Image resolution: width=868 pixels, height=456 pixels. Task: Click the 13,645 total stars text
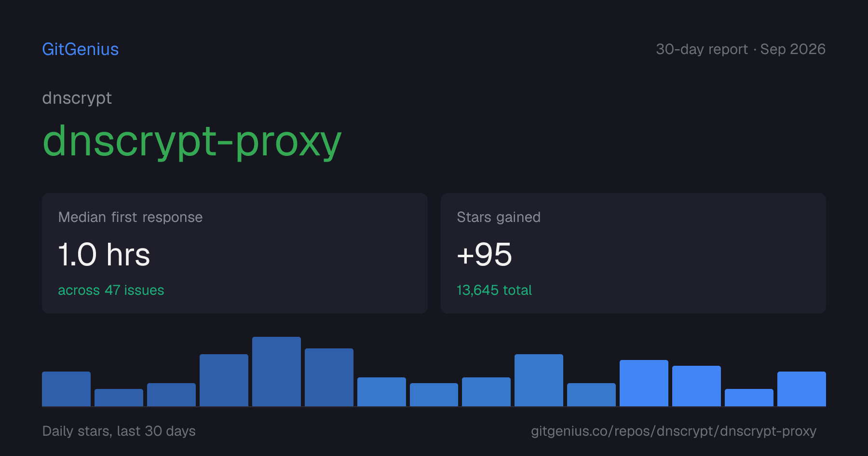pyautogui.click(x=494, y=290)
